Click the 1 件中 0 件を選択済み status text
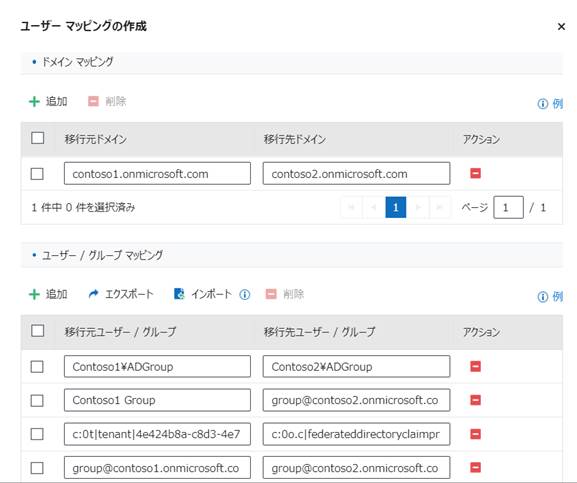 (83, 207)
